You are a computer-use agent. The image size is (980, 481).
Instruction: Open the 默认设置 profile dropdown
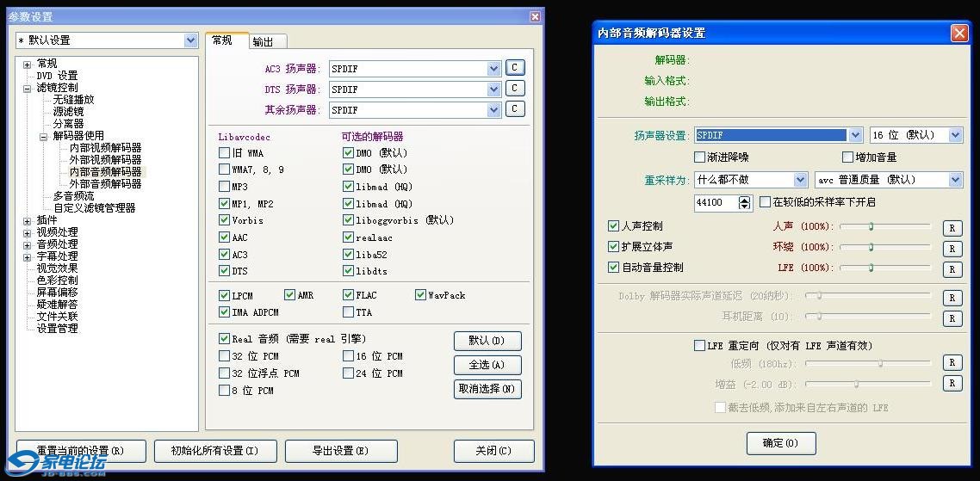[x=190, y=40]
